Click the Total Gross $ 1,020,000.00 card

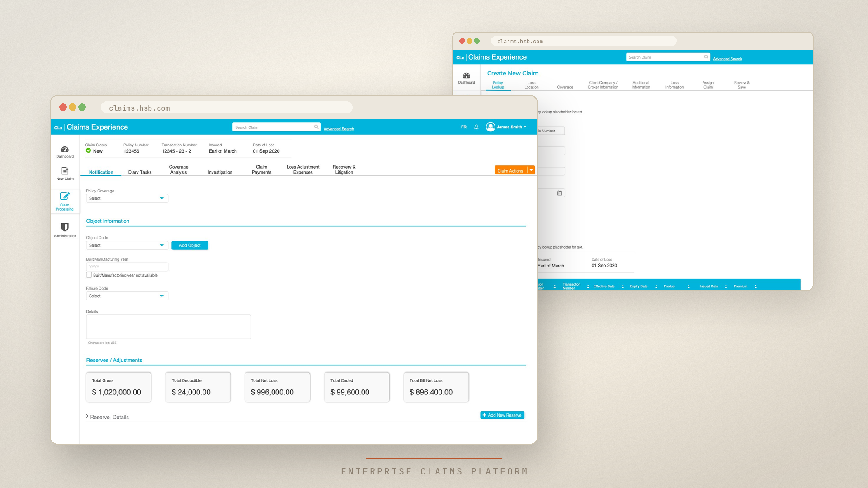click(118, 387)
